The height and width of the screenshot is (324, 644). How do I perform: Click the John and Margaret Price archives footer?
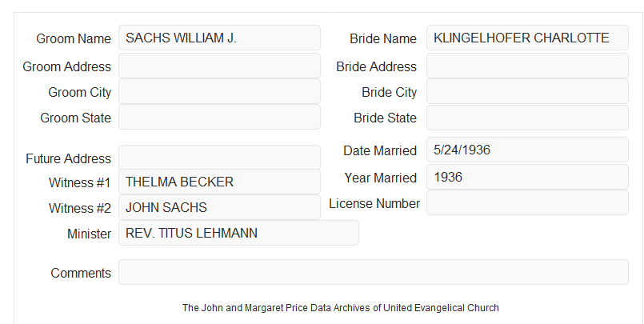pyautogui.click(x=341, y=308)
